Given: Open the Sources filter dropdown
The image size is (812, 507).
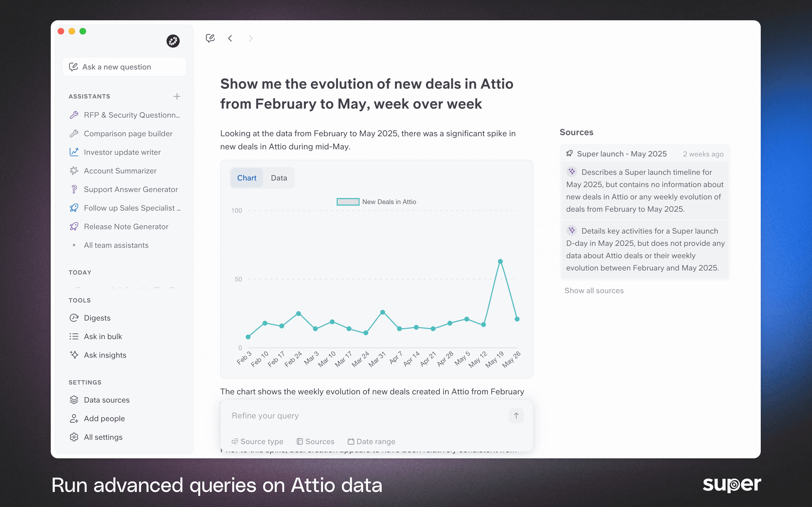Looking at the screenshot, I should click(x=315, y=442).
